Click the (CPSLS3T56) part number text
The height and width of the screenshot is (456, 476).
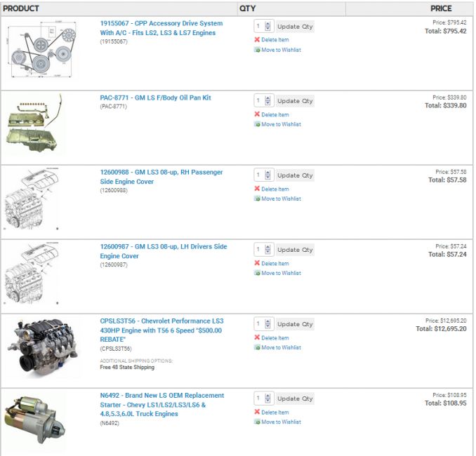[x=116, y=349]
